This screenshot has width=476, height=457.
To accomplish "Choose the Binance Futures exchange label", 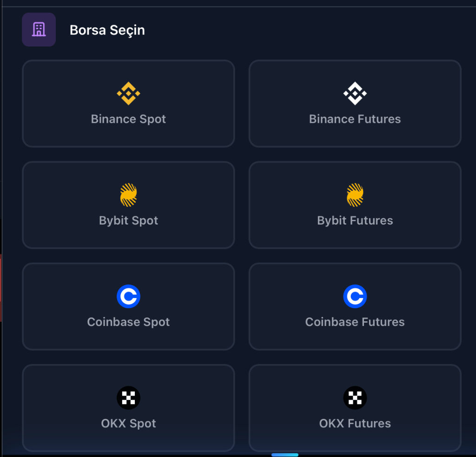I will (355, 119).
